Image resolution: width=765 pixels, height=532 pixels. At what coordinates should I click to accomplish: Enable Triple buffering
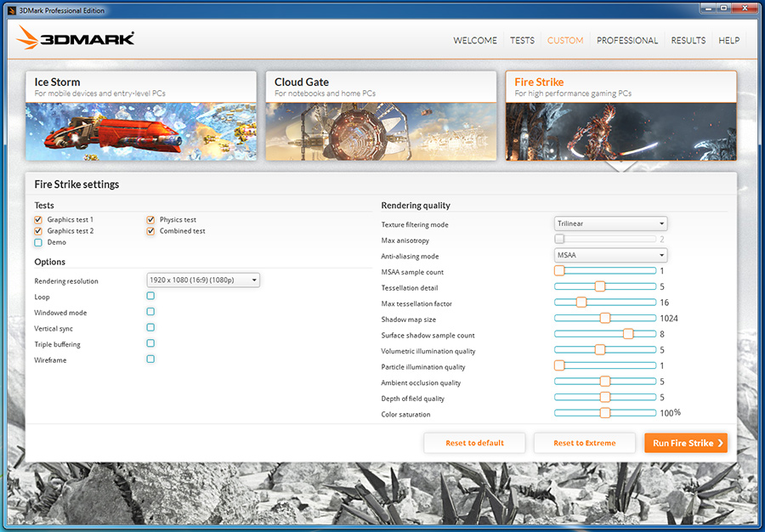pos(150,343)
